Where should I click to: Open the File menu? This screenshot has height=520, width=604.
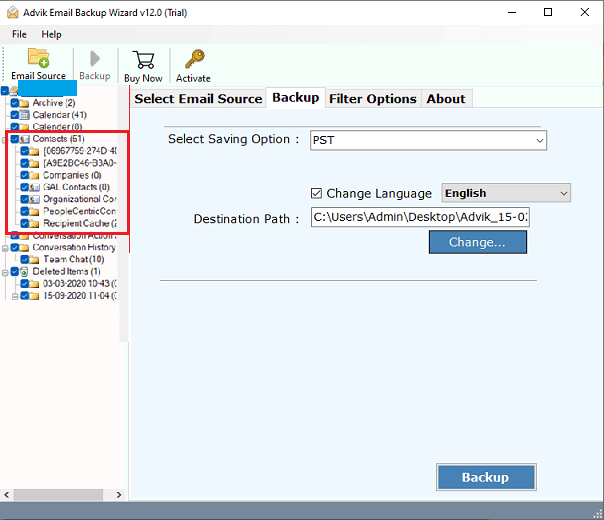pyautogui.click(x=19, y=34)
